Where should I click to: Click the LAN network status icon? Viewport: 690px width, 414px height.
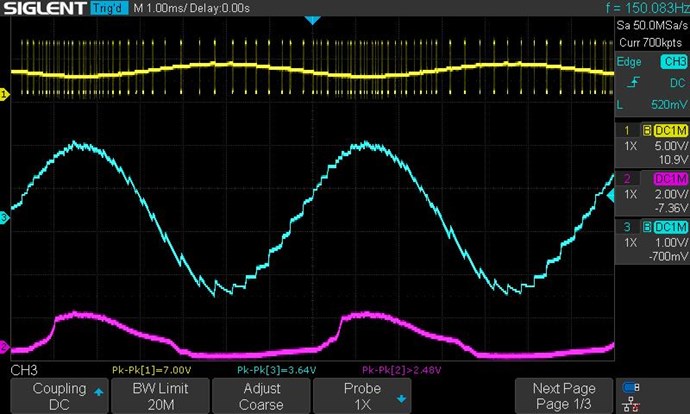631,404
